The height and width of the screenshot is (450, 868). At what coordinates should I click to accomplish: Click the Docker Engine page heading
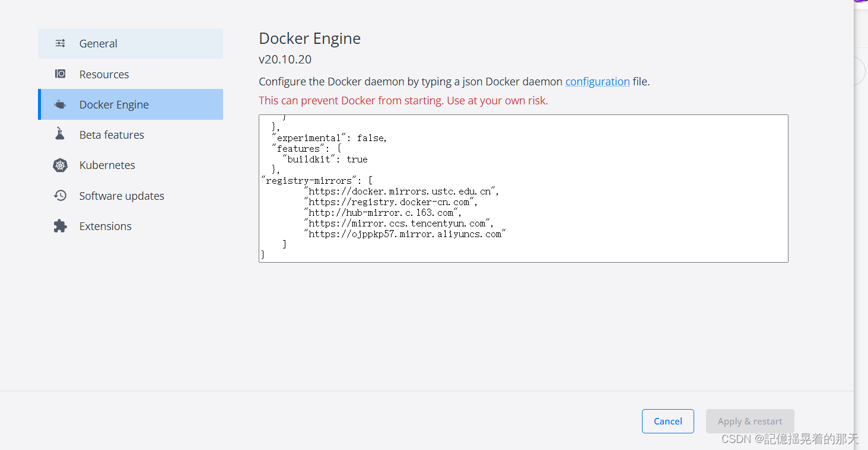310,39
